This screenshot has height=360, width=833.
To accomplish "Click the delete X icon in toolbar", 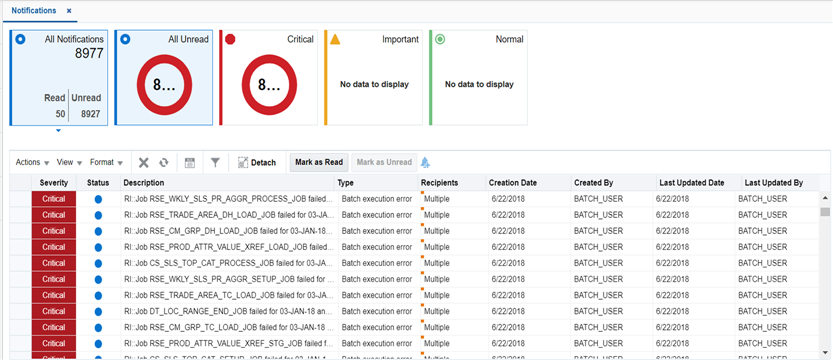I will coord(143,162).
